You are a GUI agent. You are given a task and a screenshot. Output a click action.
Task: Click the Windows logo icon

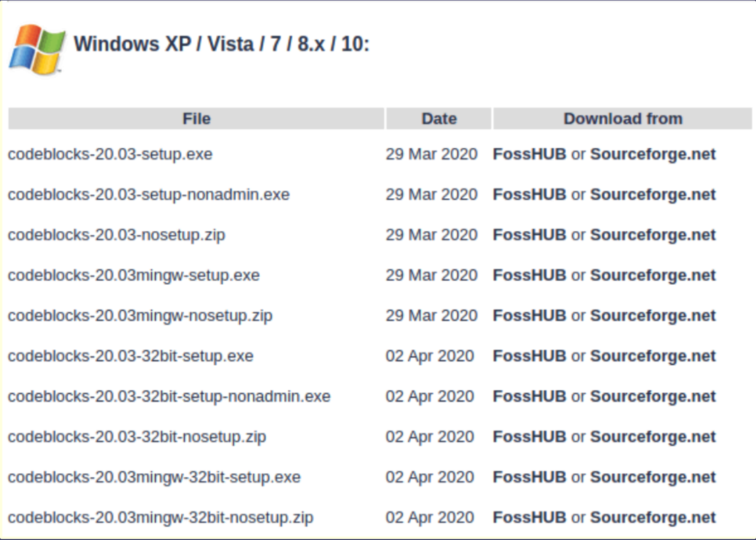pyautogui.click(x=37, y=49)
